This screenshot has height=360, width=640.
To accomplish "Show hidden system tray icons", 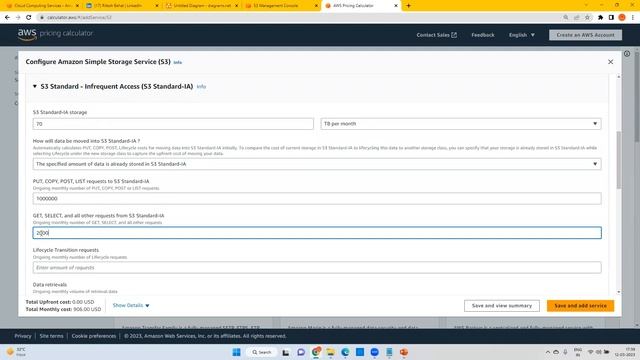I will click(547, 352).
